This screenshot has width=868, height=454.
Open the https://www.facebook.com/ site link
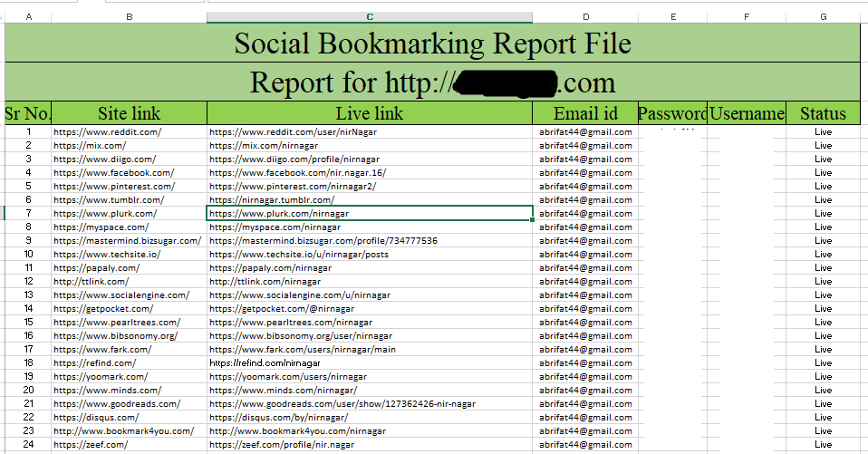pos(113,173)
